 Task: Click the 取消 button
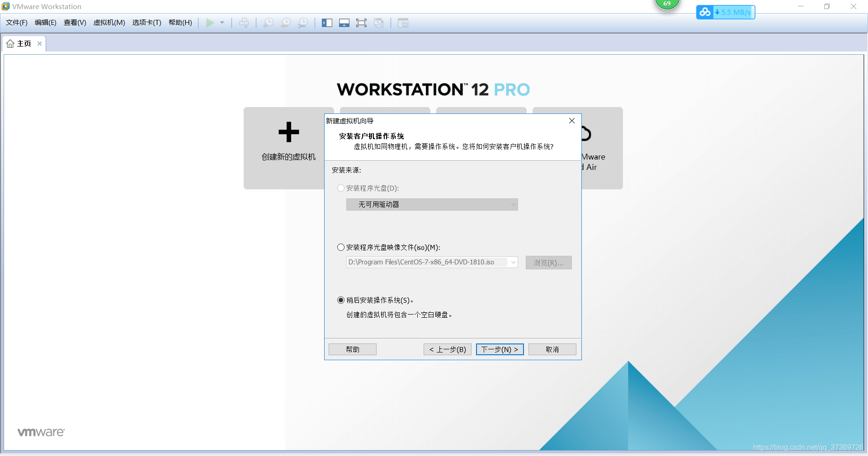[552, 349]
